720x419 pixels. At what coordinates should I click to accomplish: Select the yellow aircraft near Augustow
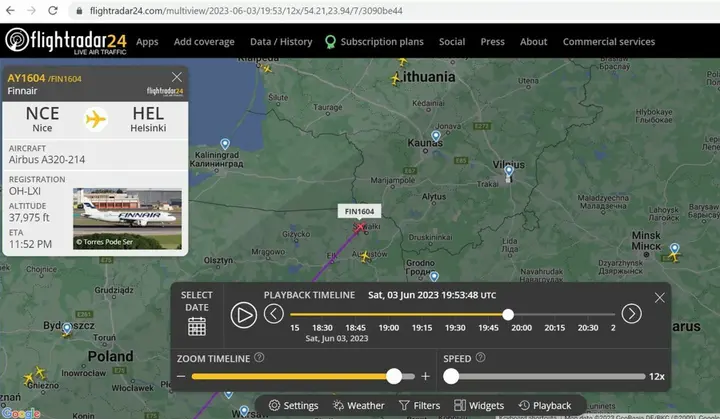coord(365,256)
